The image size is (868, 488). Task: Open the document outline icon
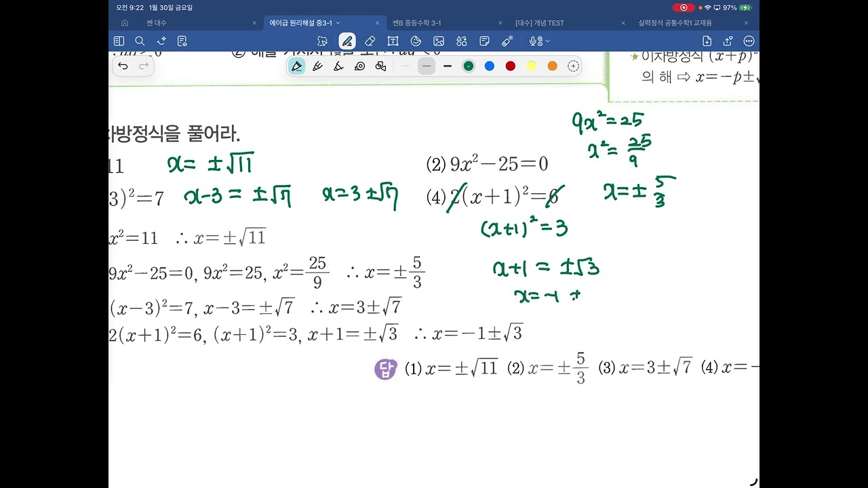[x=182, y=41]
